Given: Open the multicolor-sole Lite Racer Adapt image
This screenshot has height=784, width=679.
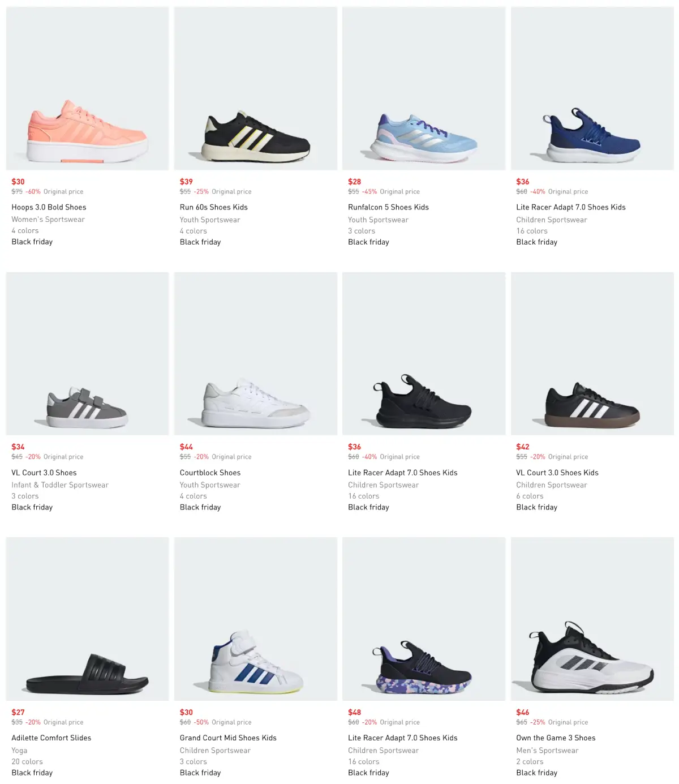Looking at the screenshot, I should pyautogui.click(x=424, y=619).
